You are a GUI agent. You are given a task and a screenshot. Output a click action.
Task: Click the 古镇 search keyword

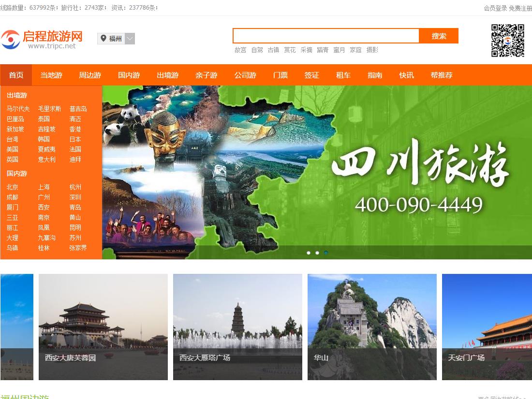[273, 50]
